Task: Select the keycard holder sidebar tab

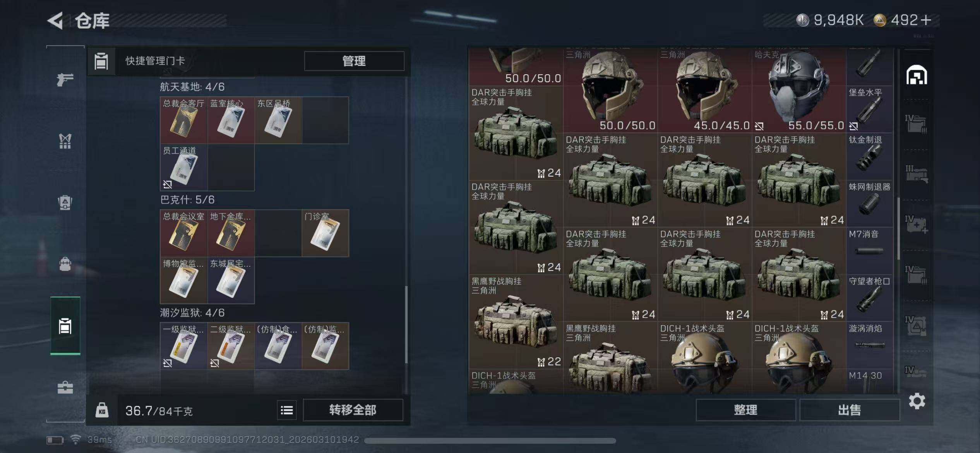Action: point(65,326)
